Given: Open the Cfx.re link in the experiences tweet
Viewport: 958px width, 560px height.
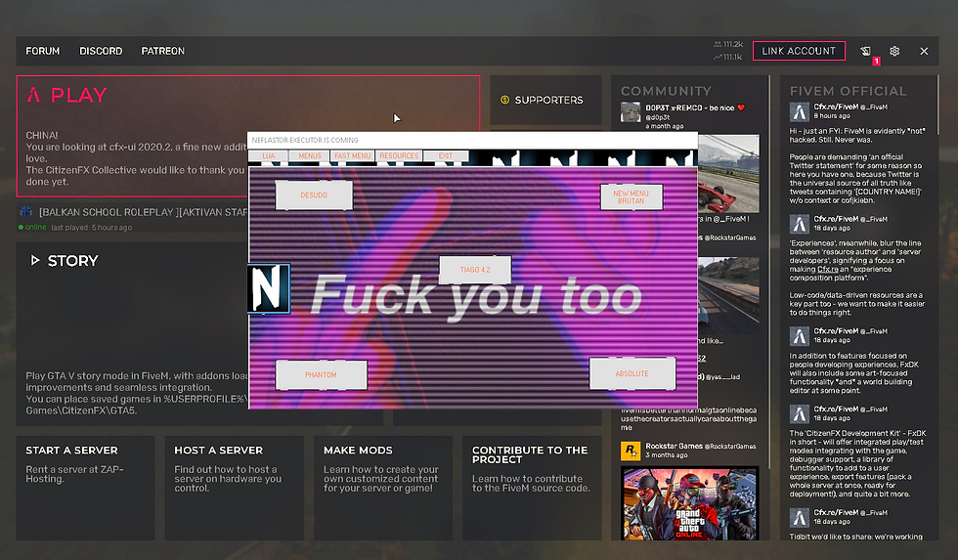Looking at the screenshot, I should [x=828, y=270].
